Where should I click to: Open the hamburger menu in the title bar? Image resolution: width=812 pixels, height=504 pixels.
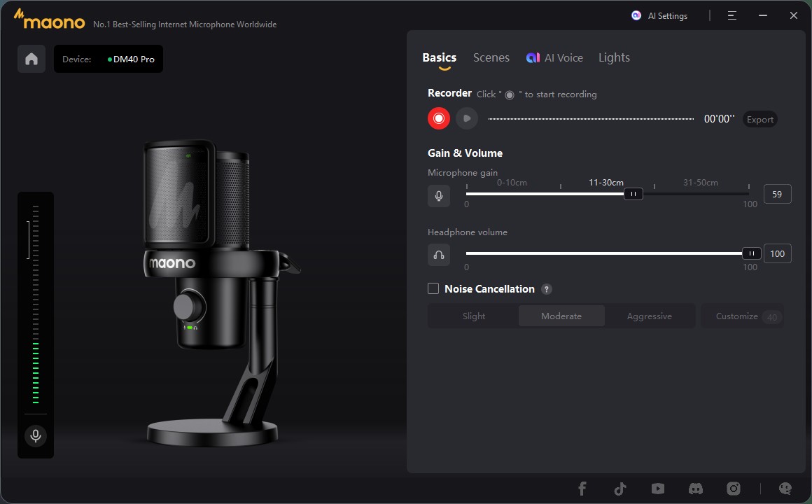(x=731, y=15)
